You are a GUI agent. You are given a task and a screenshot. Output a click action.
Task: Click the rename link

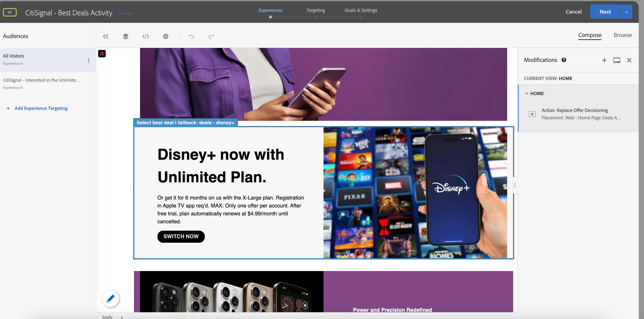click(125, 14)
